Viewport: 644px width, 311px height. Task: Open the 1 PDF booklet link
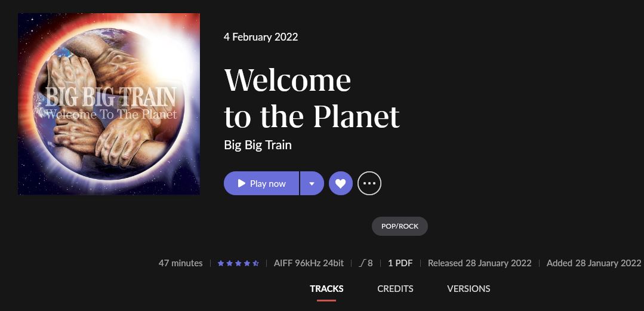point(400,263)
